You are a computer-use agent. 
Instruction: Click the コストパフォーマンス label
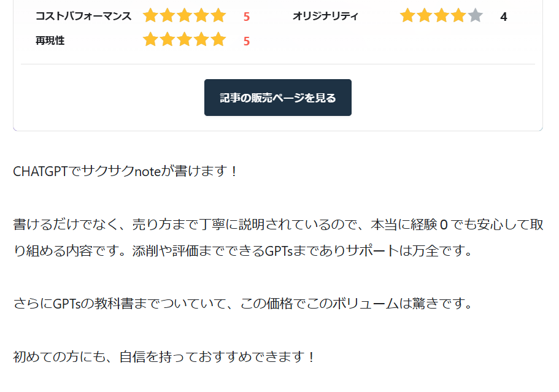83,16
